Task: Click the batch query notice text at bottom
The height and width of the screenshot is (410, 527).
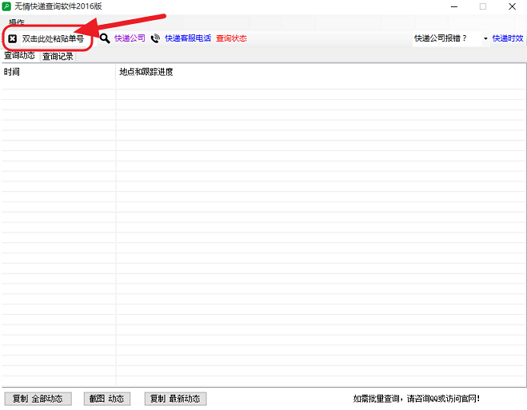Action: [x=416, y=399]
